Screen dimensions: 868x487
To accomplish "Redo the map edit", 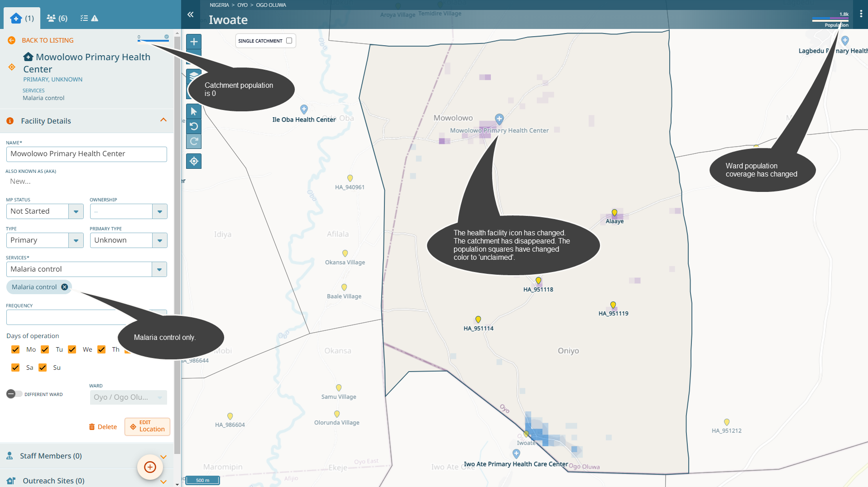I will click(x=194, y=141).
